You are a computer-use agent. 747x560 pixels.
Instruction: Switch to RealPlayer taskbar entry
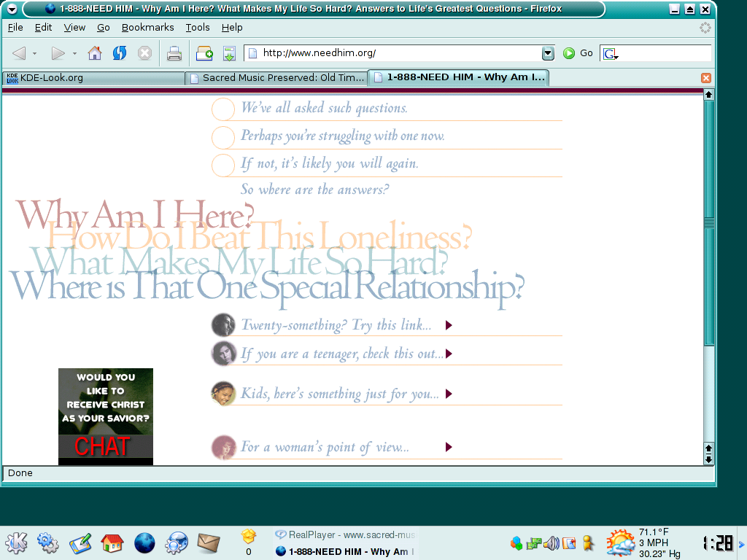point(345,534)
